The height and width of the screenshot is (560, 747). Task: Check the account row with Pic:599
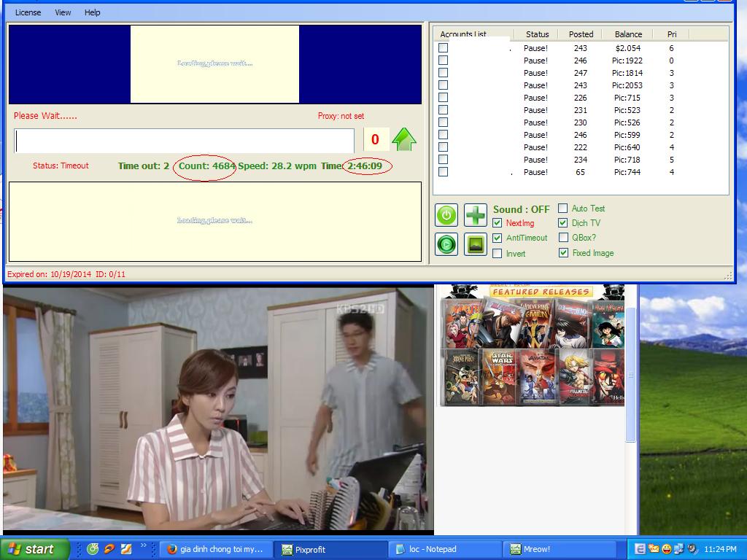[x=443, y=134]
